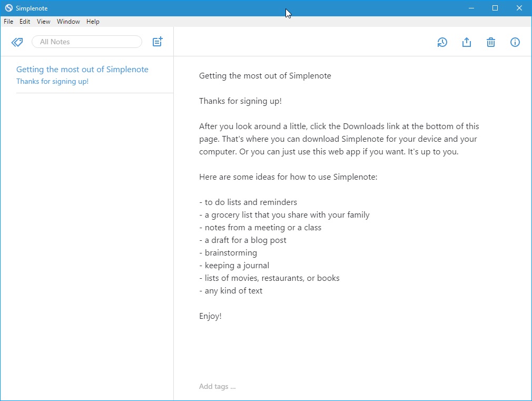Click the 'After you look around' paragraph

[339, 139]
